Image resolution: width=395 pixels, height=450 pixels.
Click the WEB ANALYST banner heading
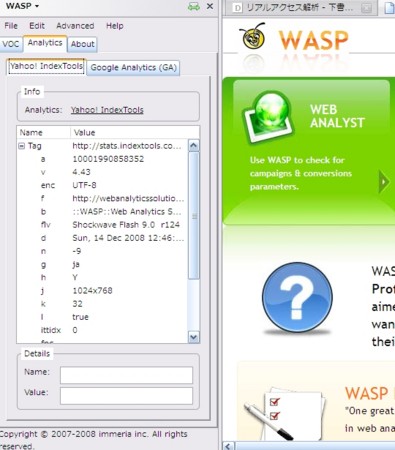click(x=337, y=116)
